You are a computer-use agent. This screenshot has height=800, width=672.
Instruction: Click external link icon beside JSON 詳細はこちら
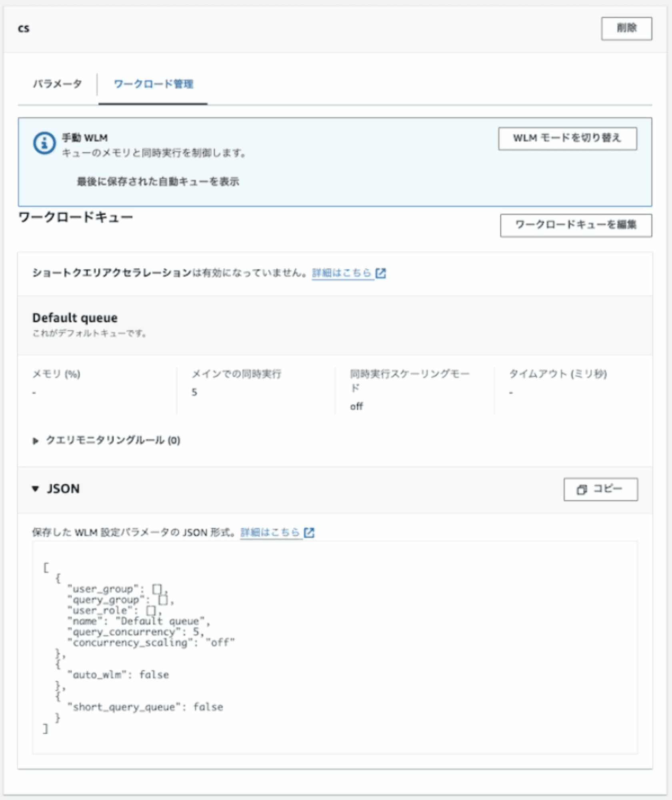tap(309, 532)
